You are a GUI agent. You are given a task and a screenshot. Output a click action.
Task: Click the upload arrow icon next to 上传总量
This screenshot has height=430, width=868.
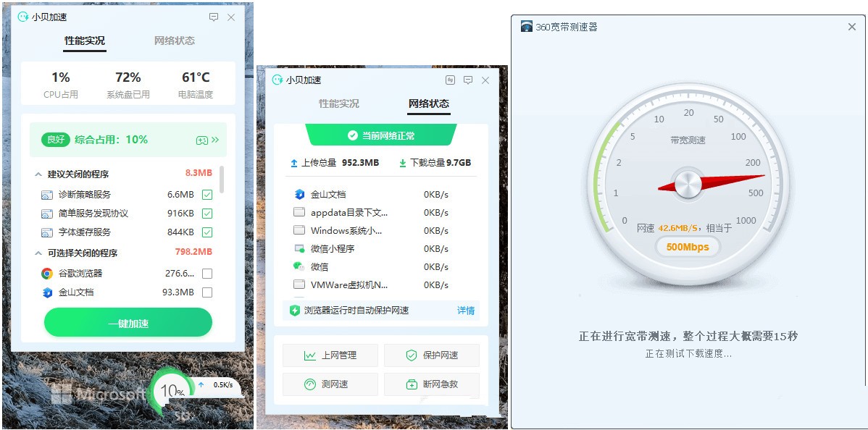click(294, 164)
